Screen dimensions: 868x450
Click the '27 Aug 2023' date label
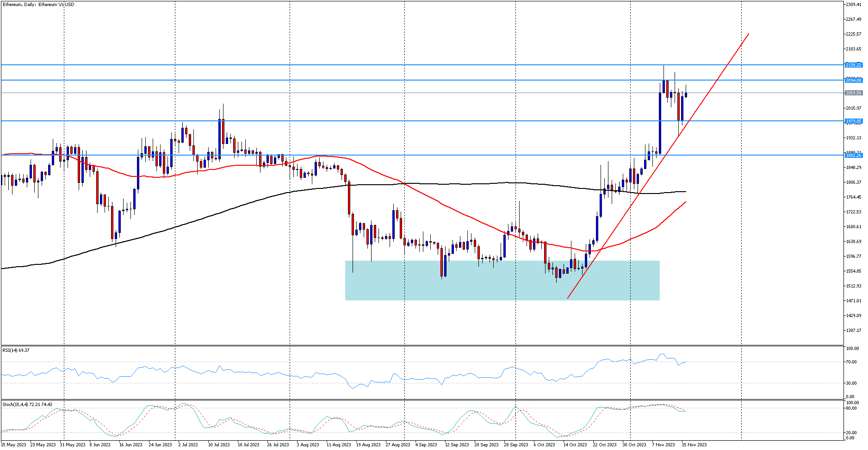398,445
